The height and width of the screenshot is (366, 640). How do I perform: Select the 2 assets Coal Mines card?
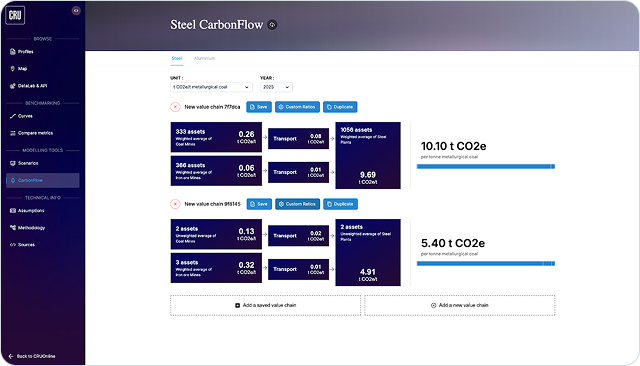pos(216,234)
